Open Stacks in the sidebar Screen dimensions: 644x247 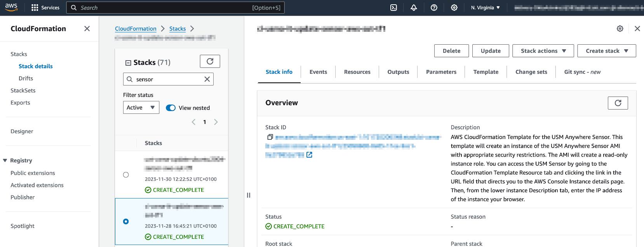tap(19, 54)
